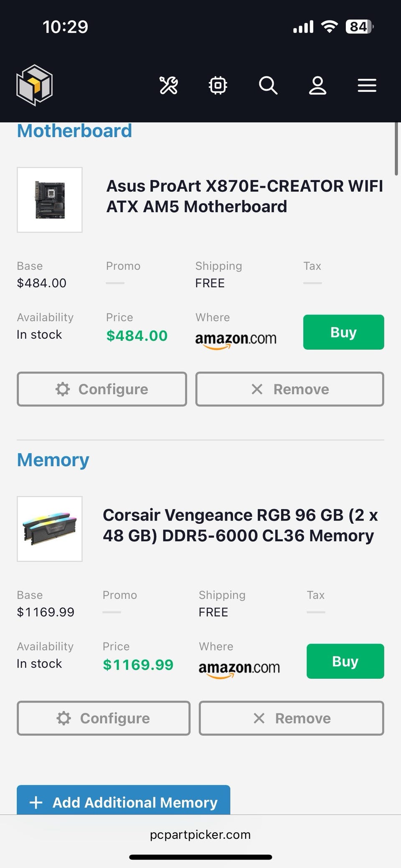Buy the motherboard for $484.00
Viewport: 401px width, 868px height.
(x=343, y=332)
